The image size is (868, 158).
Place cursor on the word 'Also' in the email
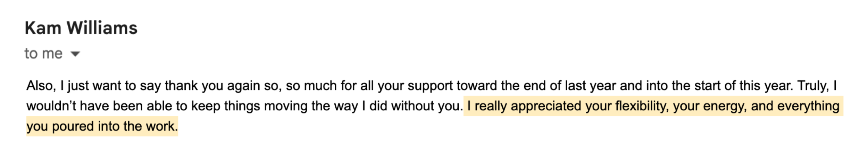40,86
